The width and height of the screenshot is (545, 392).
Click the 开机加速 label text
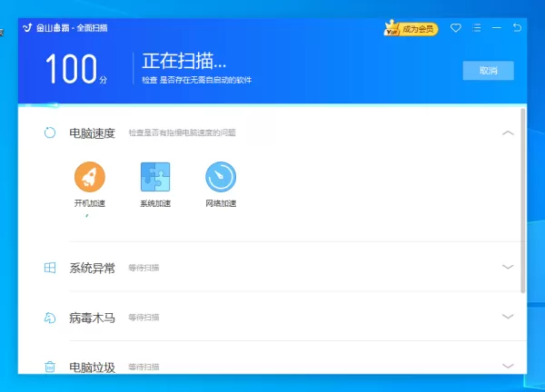tap(90, 203)
